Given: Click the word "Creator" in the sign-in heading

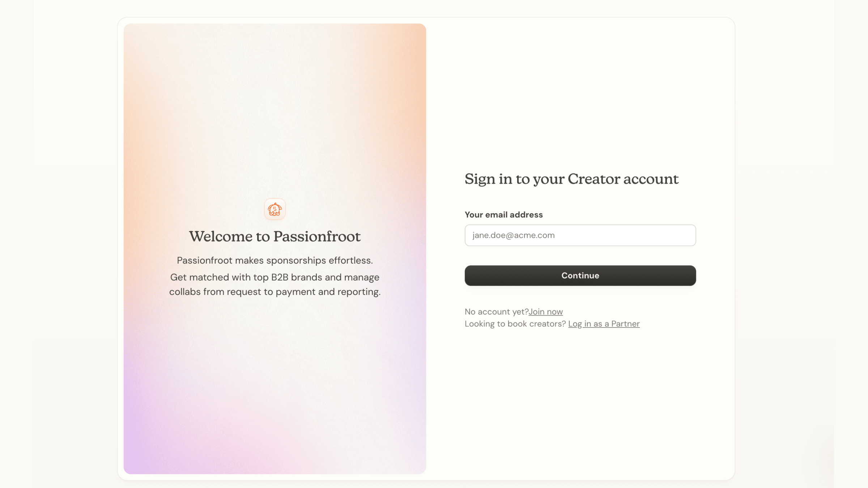Looking at the screenshot, I should point(593,179).
